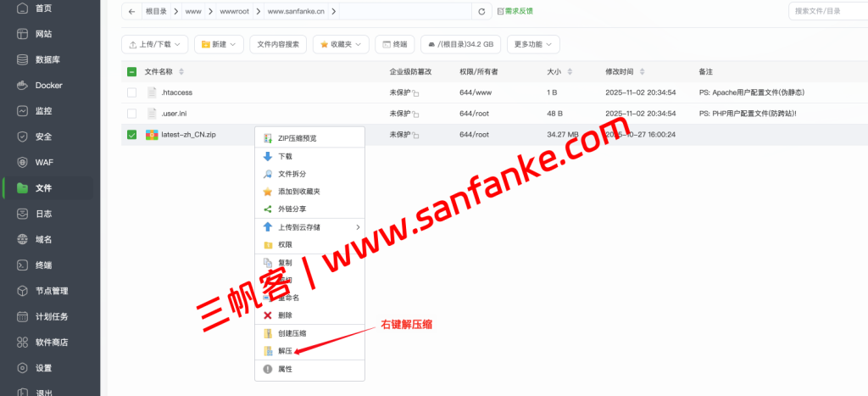Image resolution: width=868 pixels, height=396 pixels.
Task: Click the .htaccess file name
Action: 176,92
